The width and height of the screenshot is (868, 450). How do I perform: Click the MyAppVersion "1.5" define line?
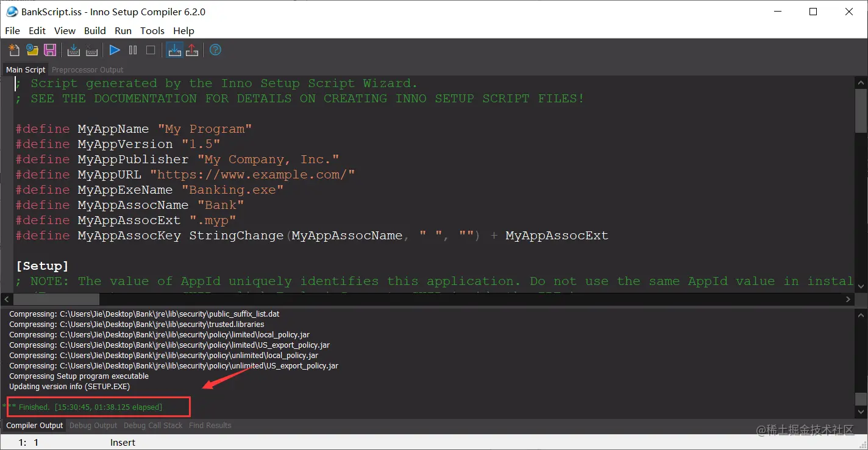click(x=118, y=144)
